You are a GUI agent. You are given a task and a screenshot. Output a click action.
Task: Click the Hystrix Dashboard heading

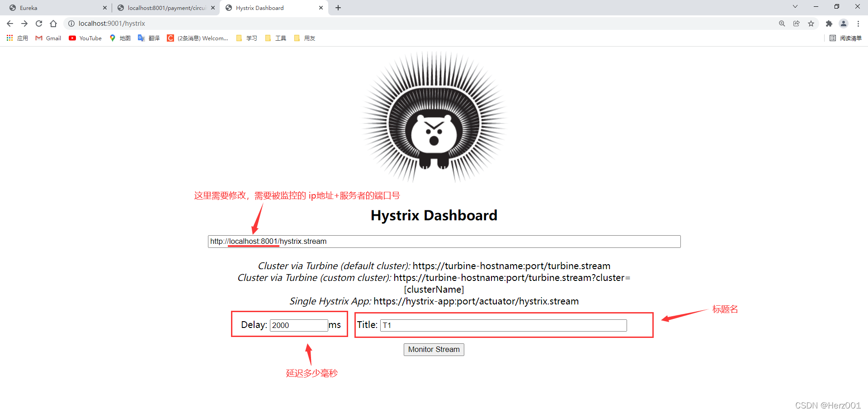coord(434,215)
